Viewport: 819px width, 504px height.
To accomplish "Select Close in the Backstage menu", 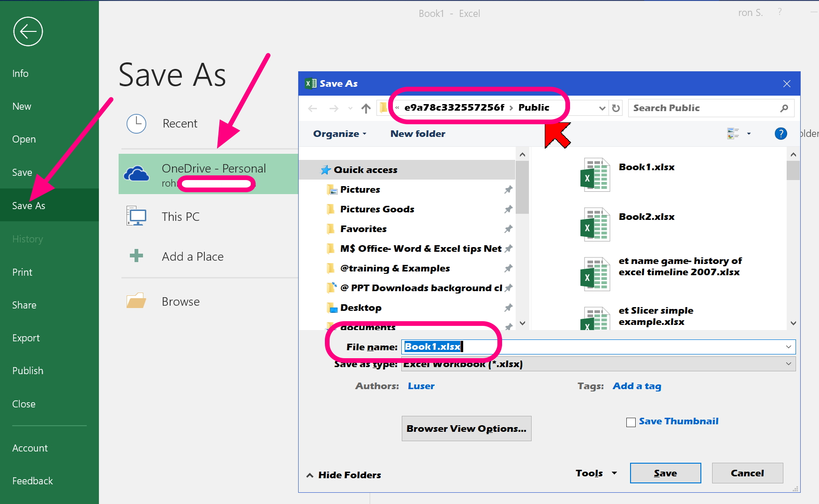I will (x=23, y=404).
